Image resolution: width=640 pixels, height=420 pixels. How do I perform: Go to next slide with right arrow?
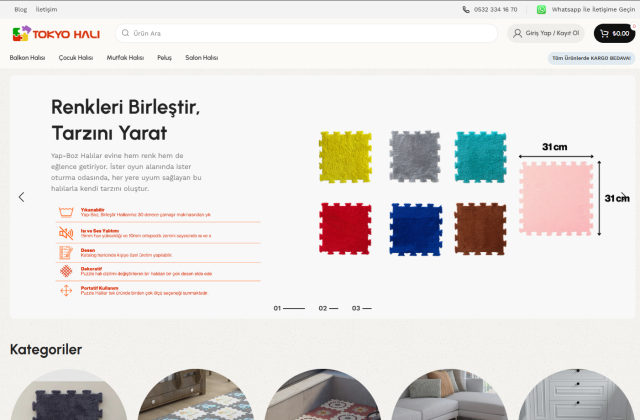[x=621, y=197]
